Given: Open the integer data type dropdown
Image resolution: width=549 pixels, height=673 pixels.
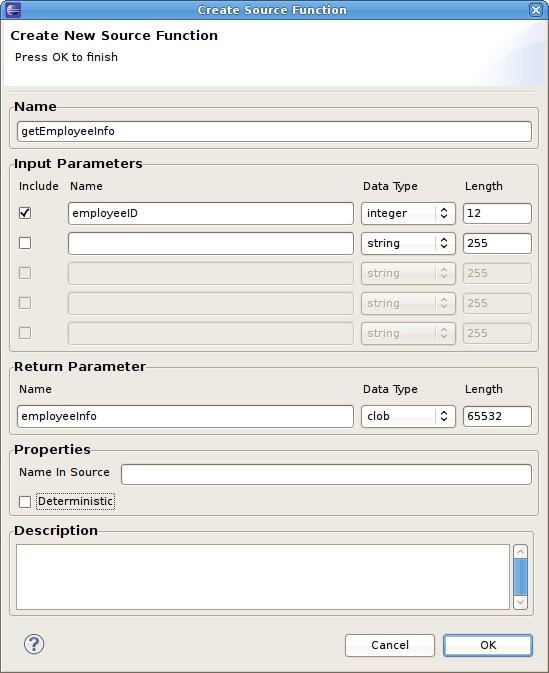Looking at the screenshot, I should pos(408,213).
